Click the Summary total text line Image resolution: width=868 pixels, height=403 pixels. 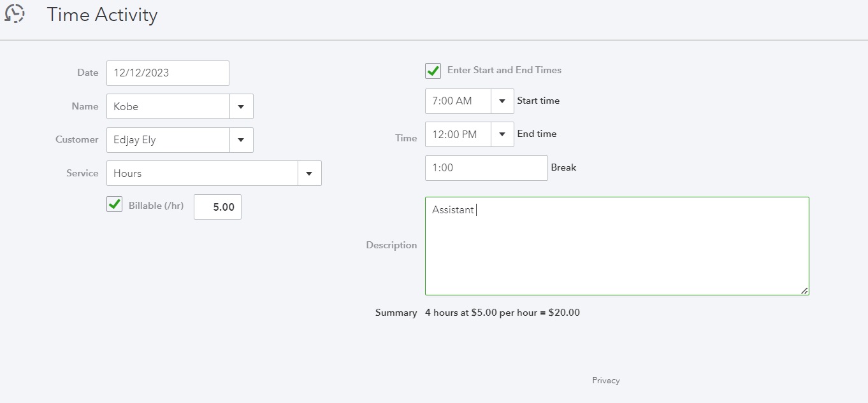click(502, 313)
